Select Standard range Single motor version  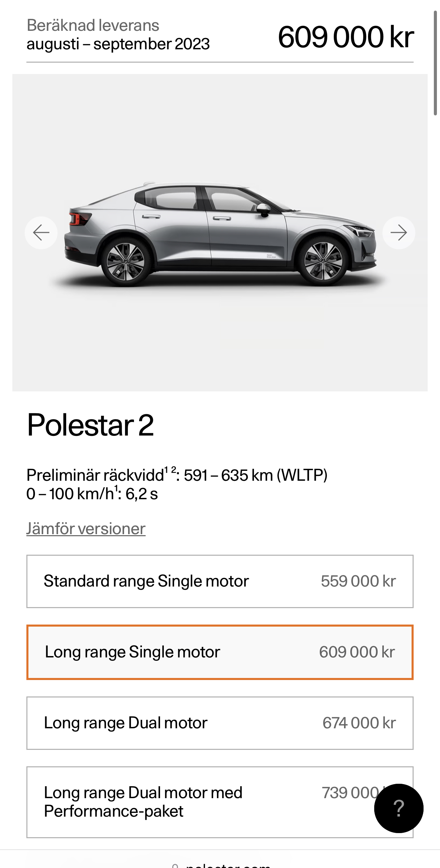point(220,581)
